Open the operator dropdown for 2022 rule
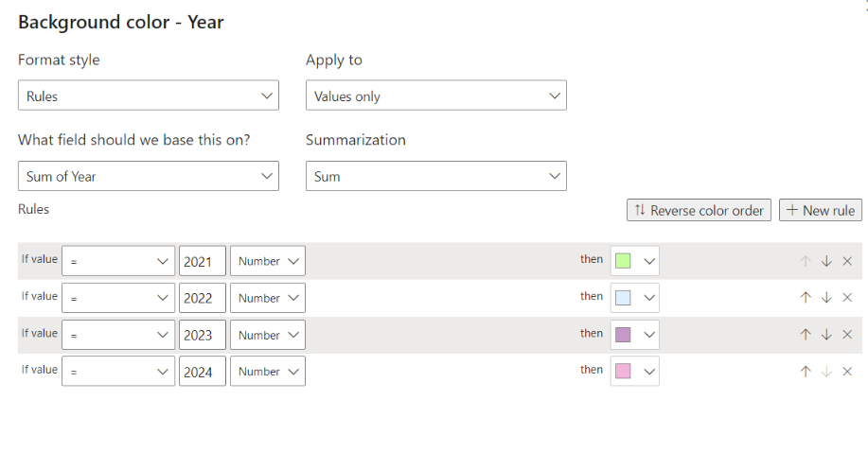Viewport: 868px width, 470px height. [x=118, y=298]
